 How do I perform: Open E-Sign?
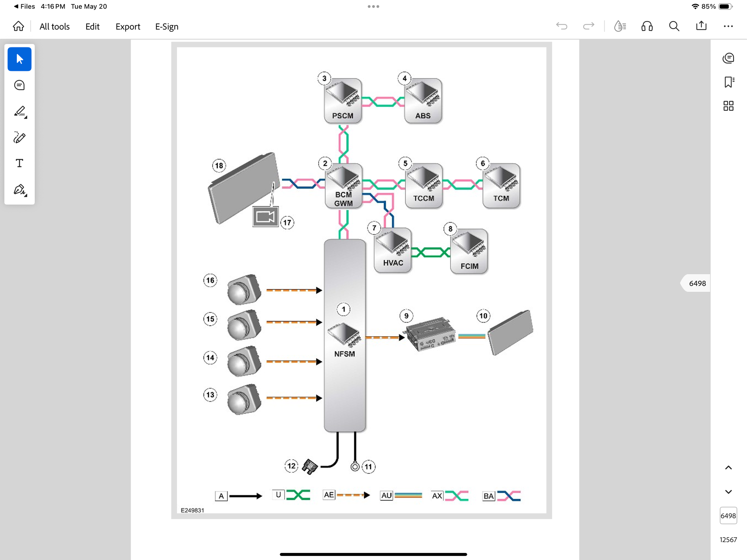pyautogui.click(x=167, y=27)
